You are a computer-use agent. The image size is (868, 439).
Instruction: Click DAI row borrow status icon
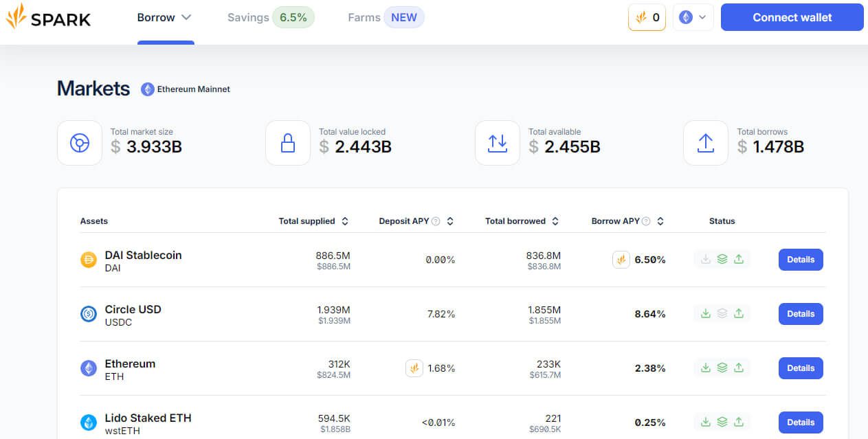tap(739, 260)
